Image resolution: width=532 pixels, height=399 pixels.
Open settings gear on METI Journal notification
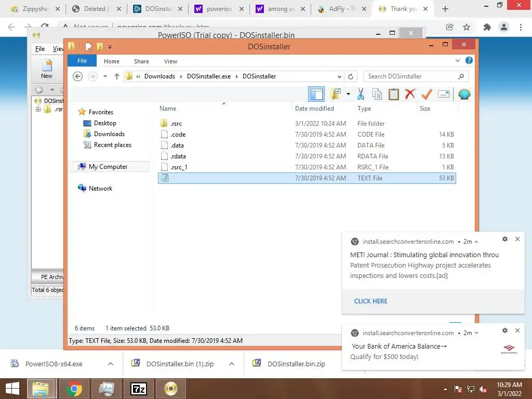click(x=505, y=239)
